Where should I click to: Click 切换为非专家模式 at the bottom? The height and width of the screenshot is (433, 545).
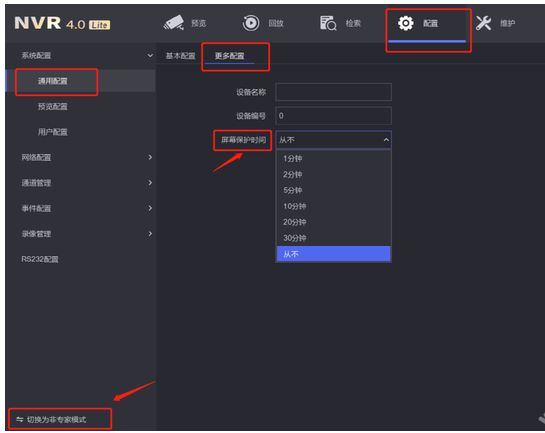57,419
